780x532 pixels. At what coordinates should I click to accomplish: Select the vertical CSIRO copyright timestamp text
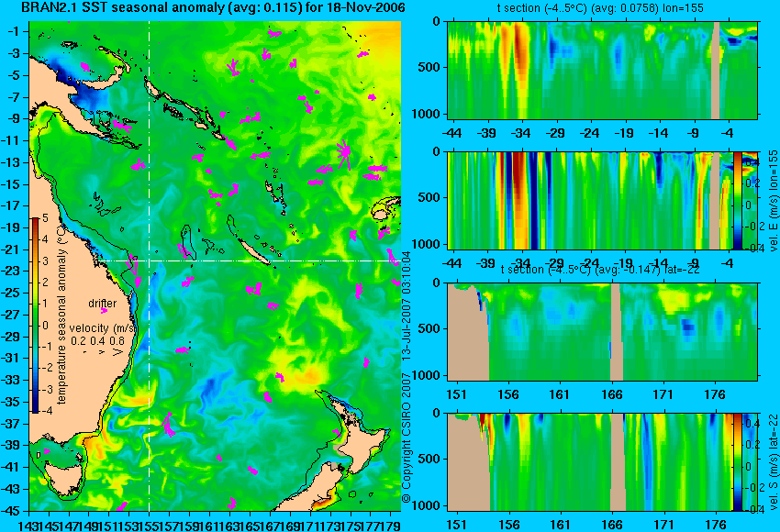click(x=407, y=376)
